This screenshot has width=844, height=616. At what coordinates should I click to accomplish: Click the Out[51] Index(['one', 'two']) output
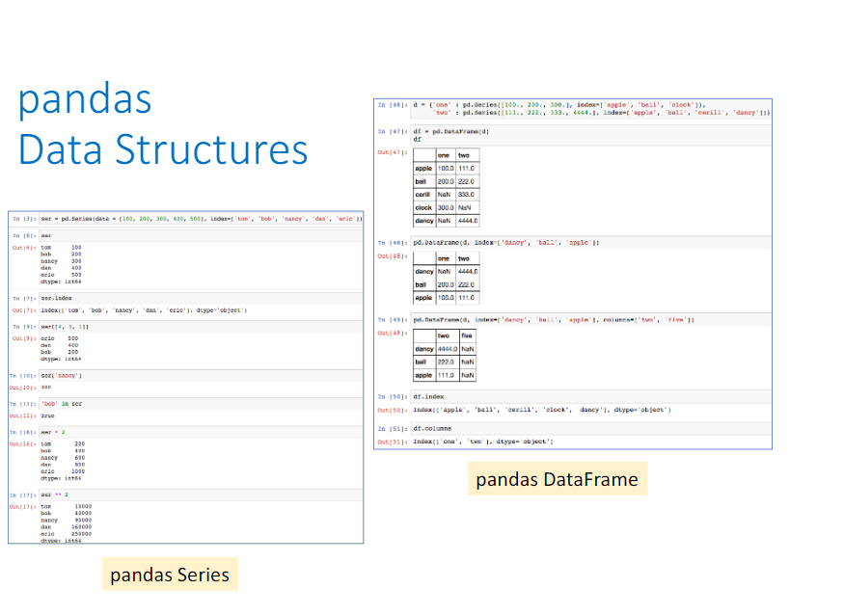click(x=483, y=442)
